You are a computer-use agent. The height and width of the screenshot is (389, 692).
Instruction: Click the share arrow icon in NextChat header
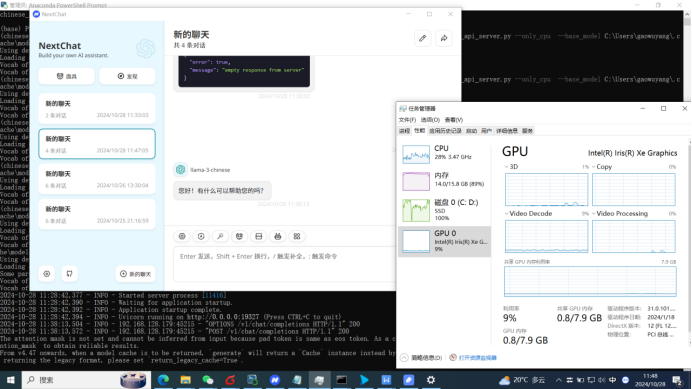click(x=444, y=38)
